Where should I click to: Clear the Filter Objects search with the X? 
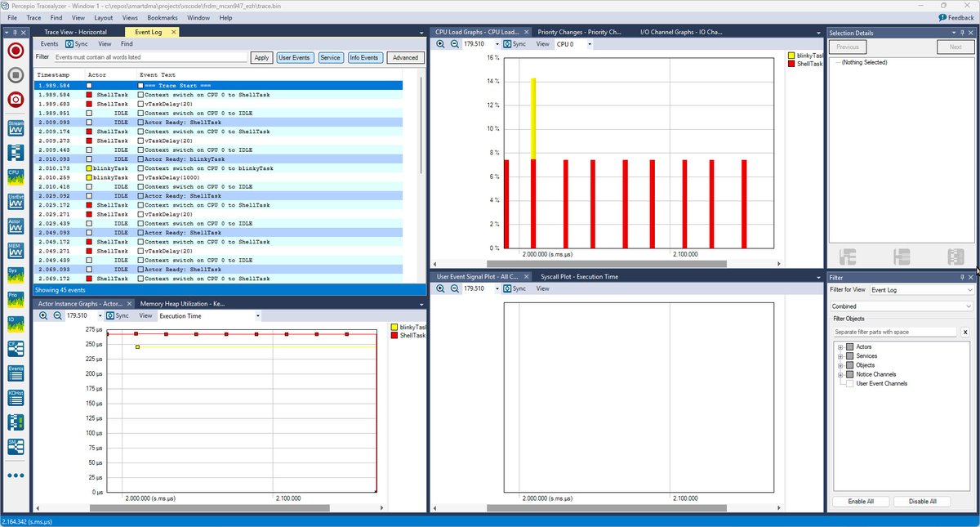point(965,333)
